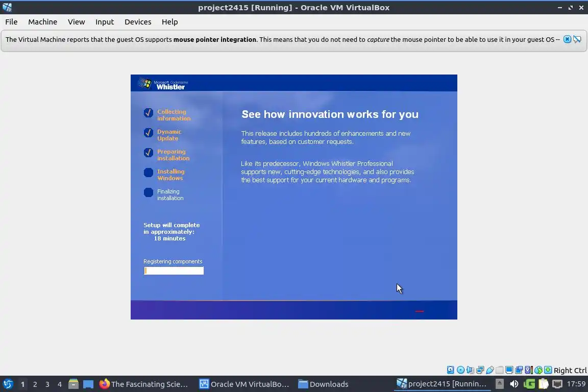Click the Installing Windows step bullet
The image size is (588, 392).
pos(149,173)
